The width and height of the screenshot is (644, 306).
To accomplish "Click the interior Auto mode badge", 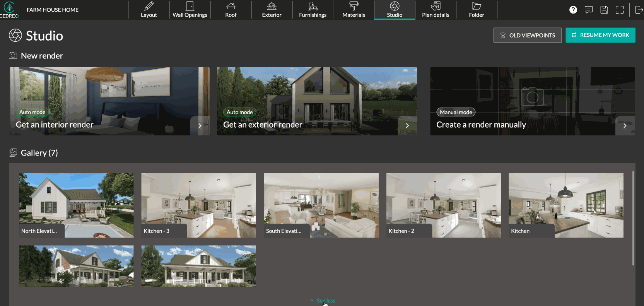I will tap(32, 112).
